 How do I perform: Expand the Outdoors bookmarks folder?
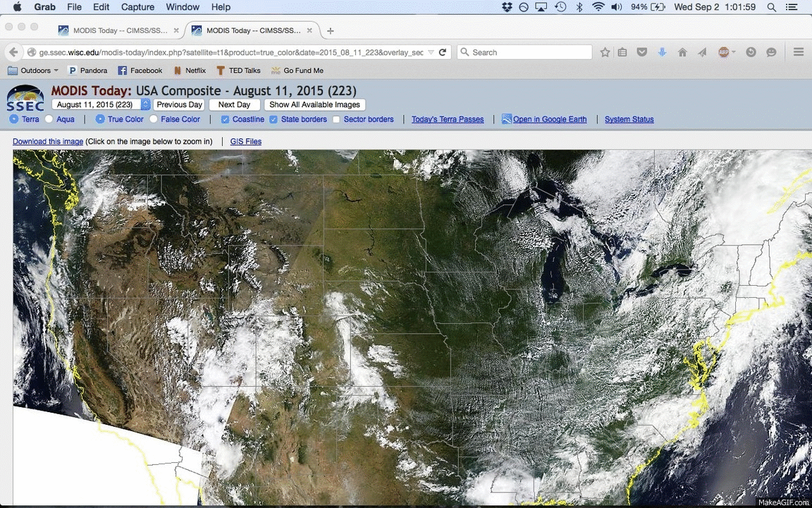pyautogui.click(x=33, y=71)
